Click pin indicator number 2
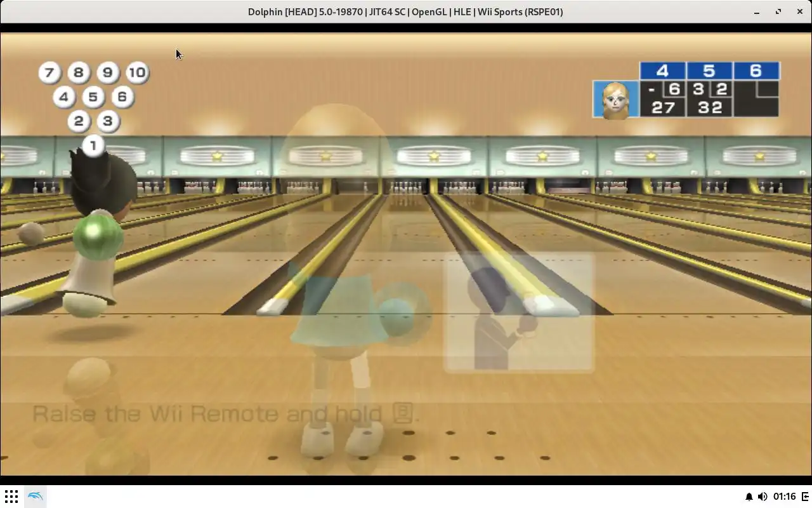The height and width of the screenshot is (508, 812). pos(79,121)
